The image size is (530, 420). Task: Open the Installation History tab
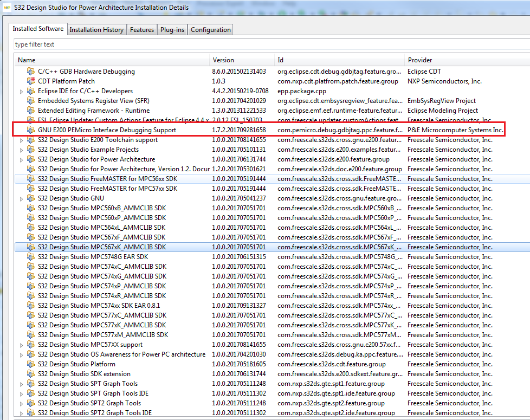click(x=96, y=30)
